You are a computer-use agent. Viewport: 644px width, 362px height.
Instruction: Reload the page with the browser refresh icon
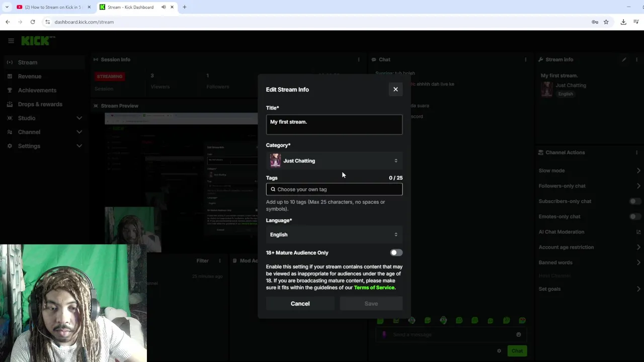click(33, 22)
